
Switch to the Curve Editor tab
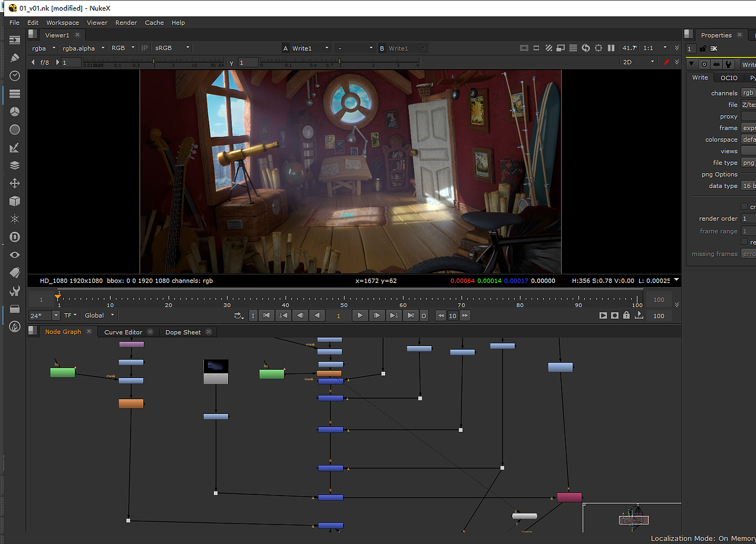pyautogui.click(x=123, y=332)
